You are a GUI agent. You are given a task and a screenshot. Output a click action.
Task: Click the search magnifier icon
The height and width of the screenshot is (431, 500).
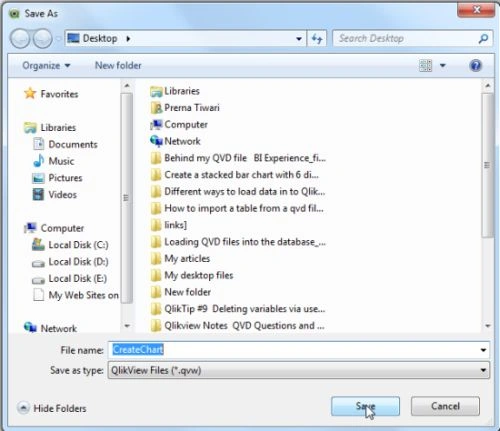pyautogui.click(x=483, y=39)
